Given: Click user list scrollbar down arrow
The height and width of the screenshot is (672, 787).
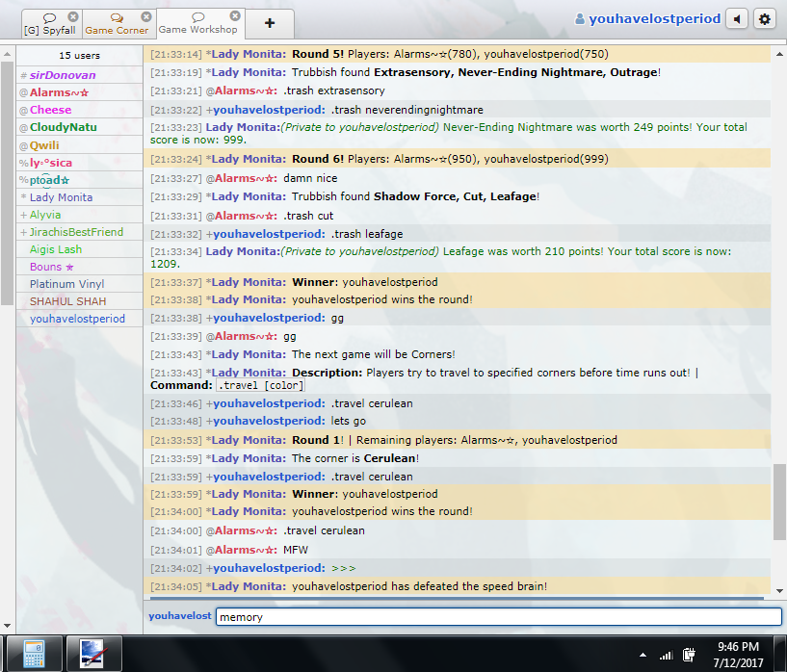Looking at the screenshot, I should [7, 626].
